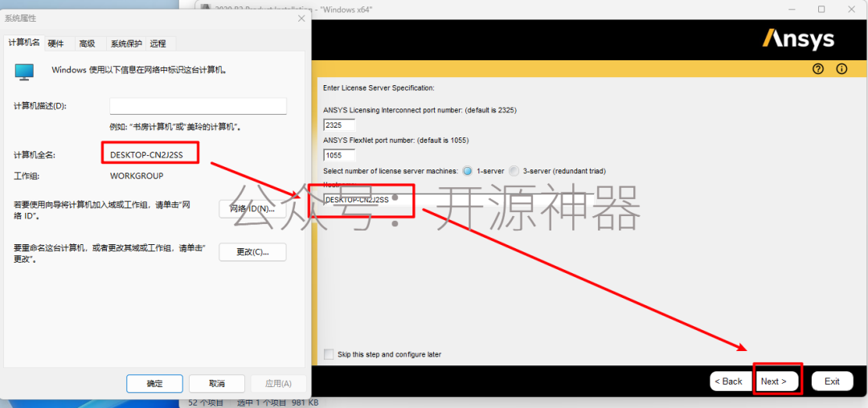Select the 1-server radio option

point(467,171)
